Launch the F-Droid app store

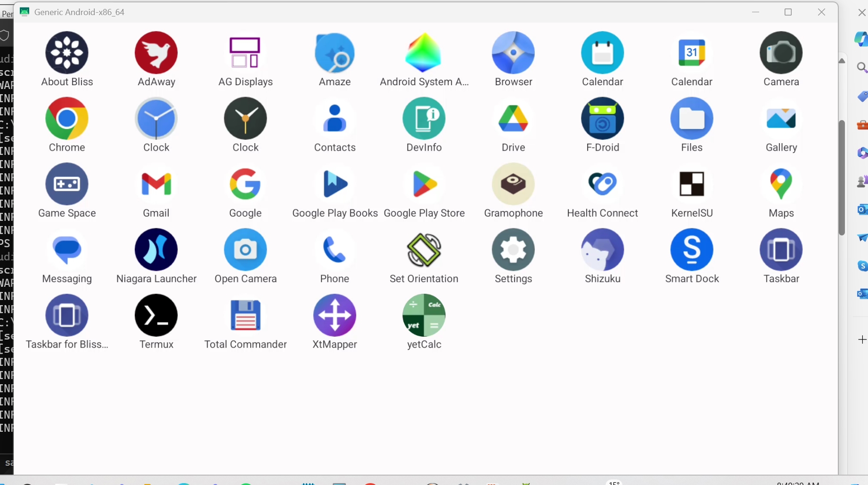click(x=602, y=119)
